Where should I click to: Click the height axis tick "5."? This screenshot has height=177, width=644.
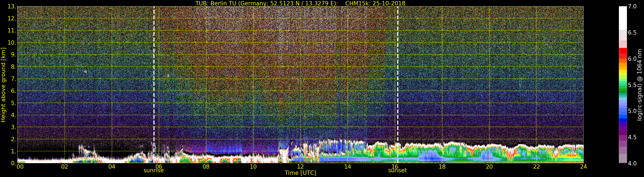pyautogui.click(x=14, y=103)
